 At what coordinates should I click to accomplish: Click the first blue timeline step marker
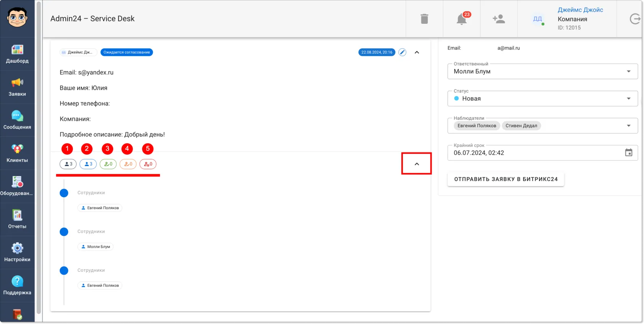click(x=64, y=193)
